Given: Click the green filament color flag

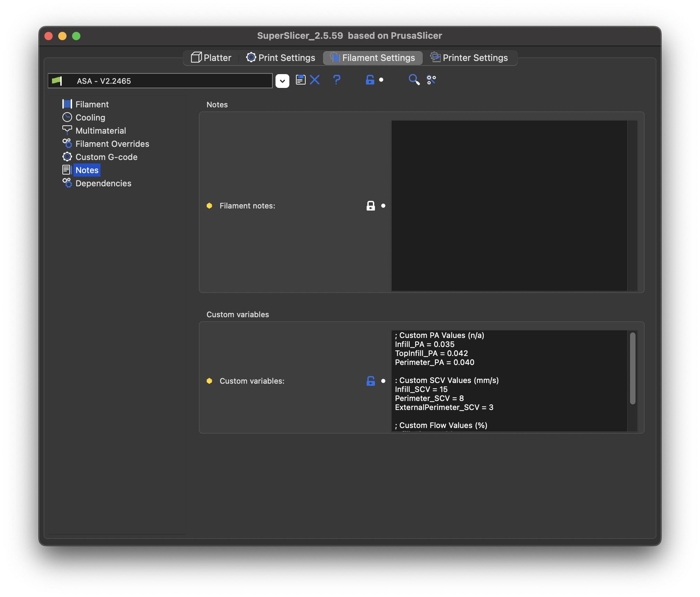Looking at the screenshot, I should click(56, 81).
